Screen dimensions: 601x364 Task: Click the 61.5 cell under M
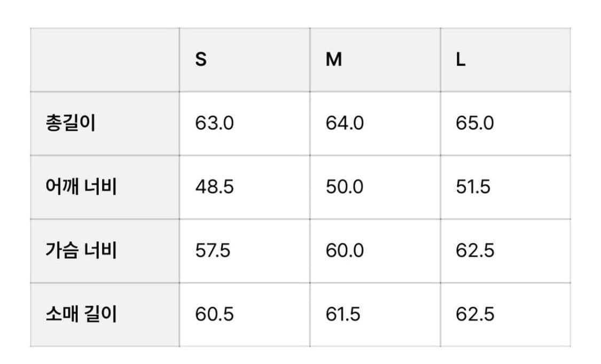tap(343, 314)
